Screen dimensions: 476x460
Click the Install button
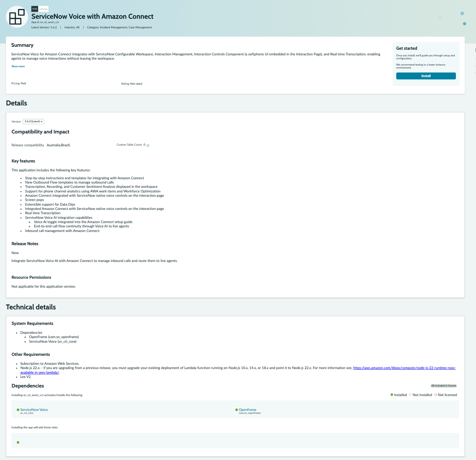tap(426, 76)
